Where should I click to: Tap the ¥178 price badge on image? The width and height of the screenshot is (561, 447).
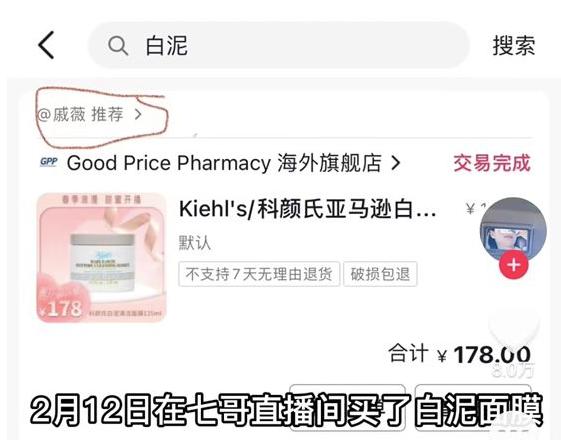62,308
